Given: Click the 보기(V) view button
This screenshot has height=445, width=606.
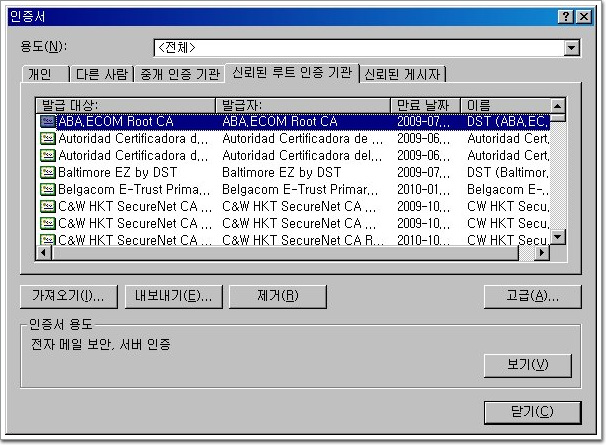Looking at the screenshot, I should (527, 365).
